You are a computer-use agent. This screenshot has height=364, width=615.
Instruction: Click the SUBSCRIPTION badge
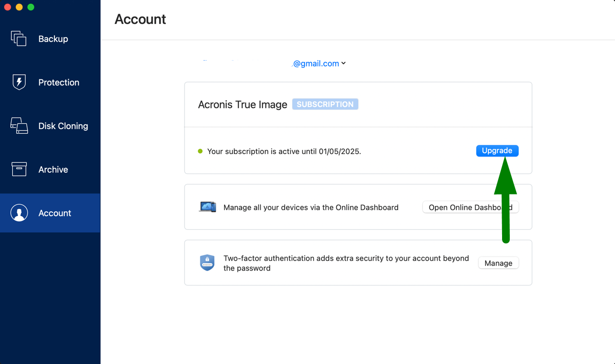coord(325,104)
